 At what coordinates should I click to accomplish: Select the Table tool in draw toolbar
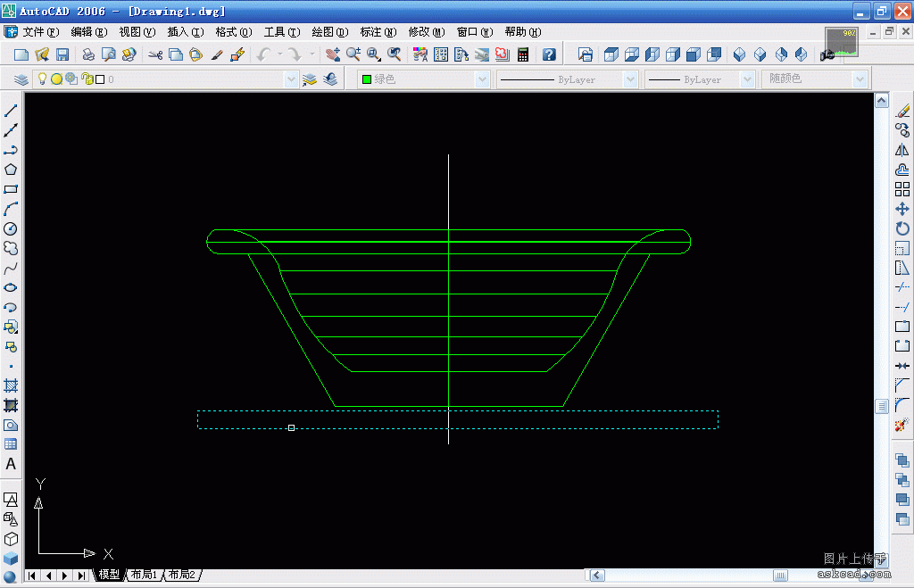point(11,444)
